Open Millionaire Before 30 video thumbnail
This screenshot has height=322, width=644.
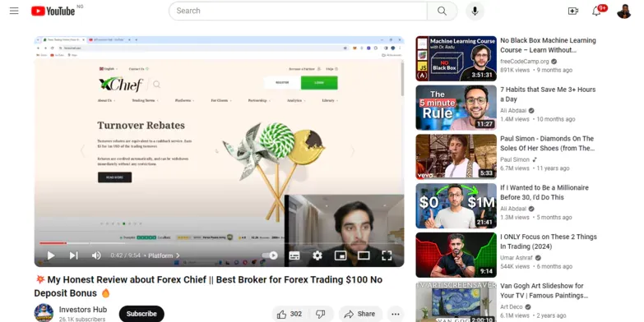coord(456,206)
